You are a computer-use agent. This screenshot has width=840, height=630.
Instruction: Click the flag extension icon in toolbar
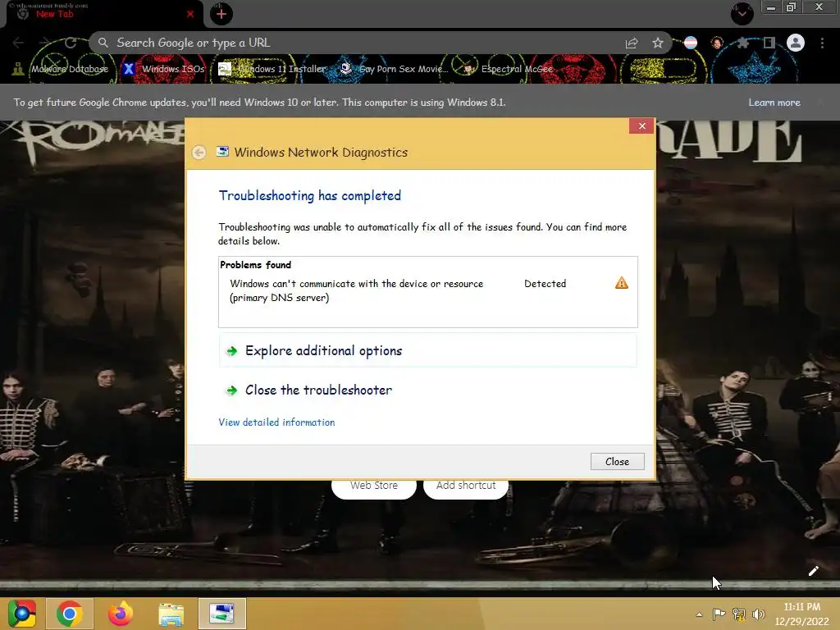[x=691, y=43]
